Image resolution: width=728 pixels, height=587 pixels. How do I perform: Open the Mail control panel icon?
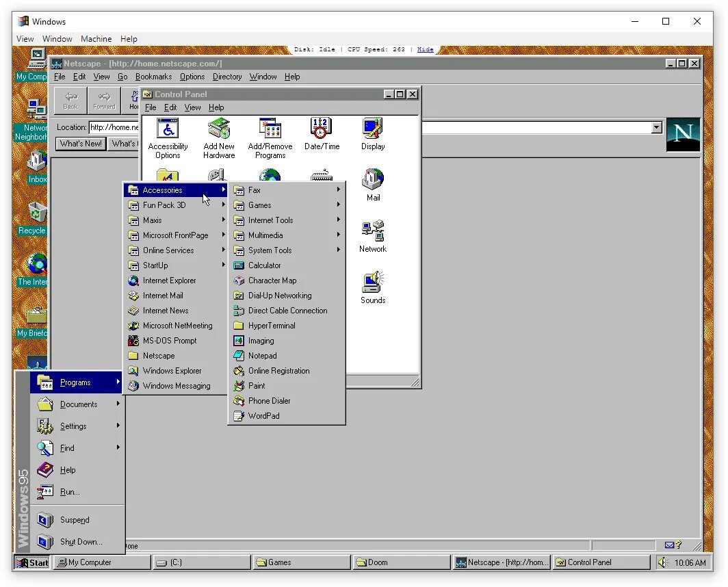click(x=372, y=181)
